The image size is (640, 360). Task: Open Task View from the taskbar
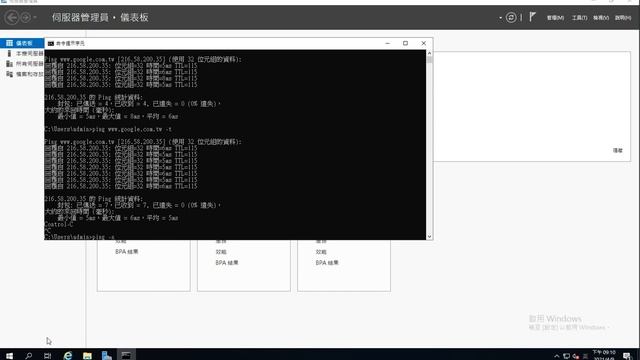(x=48, y=356)
